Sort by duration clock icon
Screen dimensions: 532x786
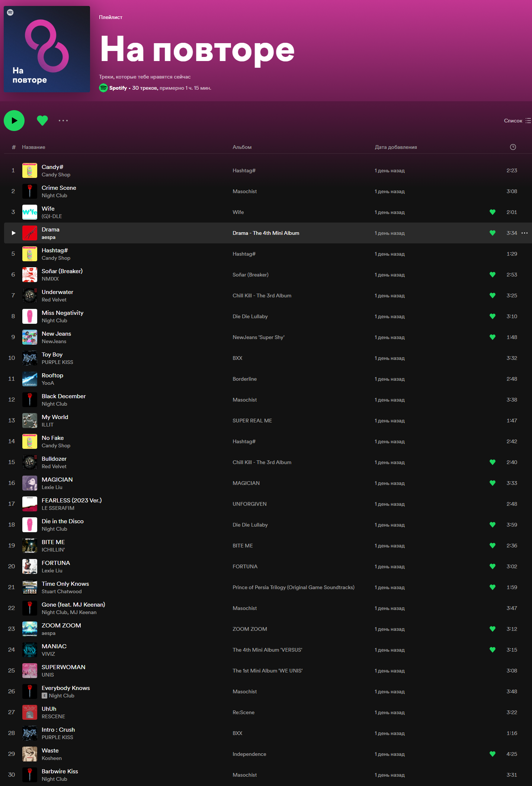tap(513, 147)
